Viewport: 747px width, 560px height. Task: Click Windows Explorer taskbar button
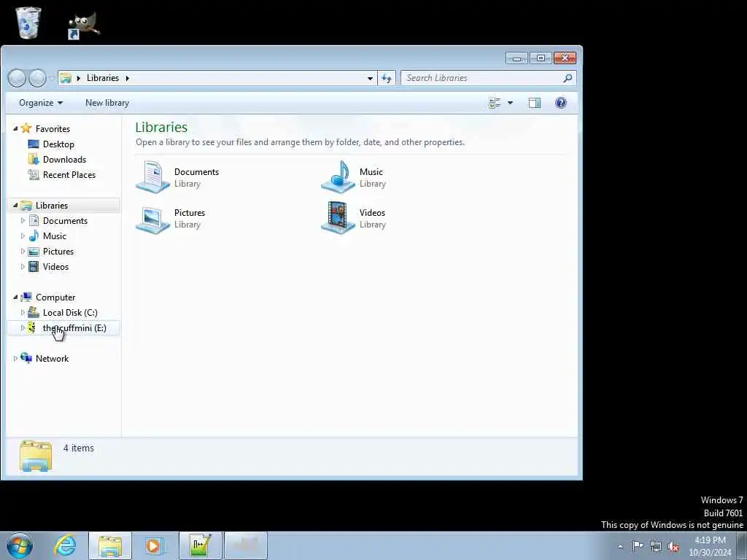pyautogui.click(x=110, y=545)
